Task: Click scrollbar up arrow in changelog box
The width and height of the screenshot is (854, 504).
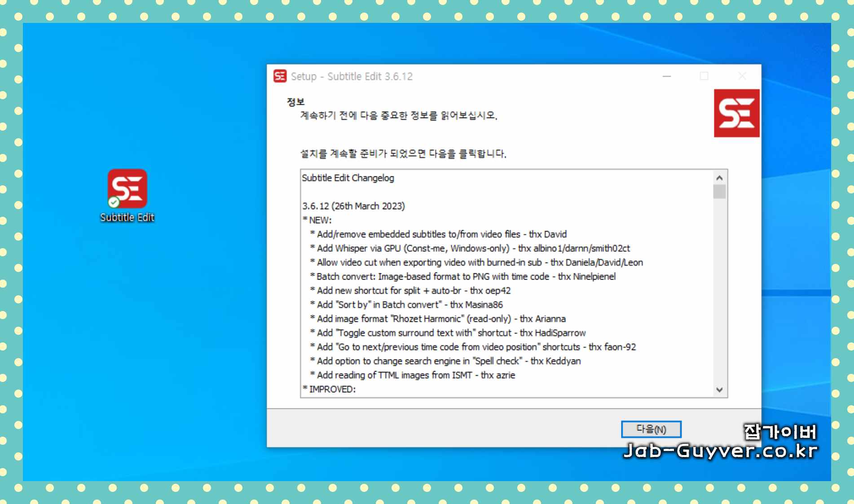Action: click(719, 178)
